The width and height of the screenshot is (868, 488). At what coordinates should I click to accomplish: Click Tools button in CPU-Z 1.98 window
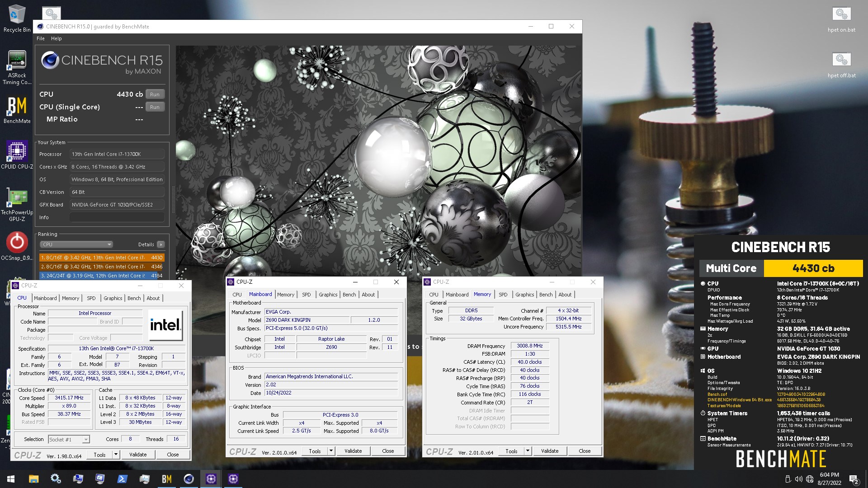pyautogui.click(x=99, y=455)
